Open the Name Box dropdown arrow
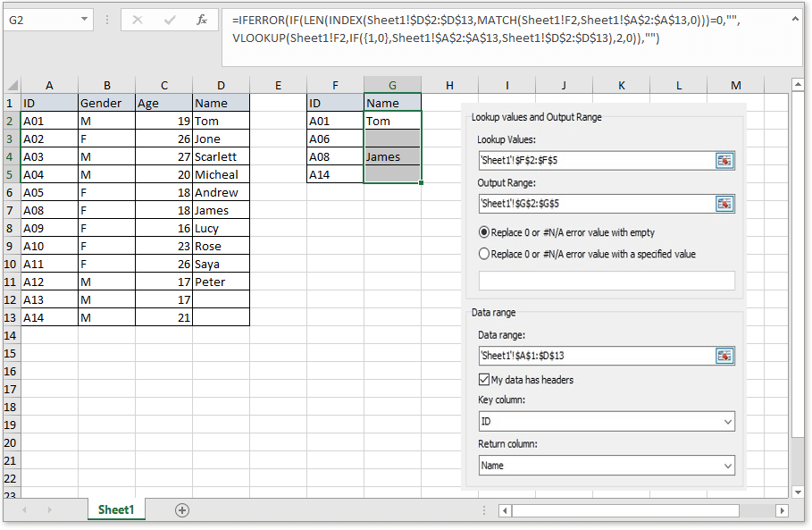 point(84,19)
